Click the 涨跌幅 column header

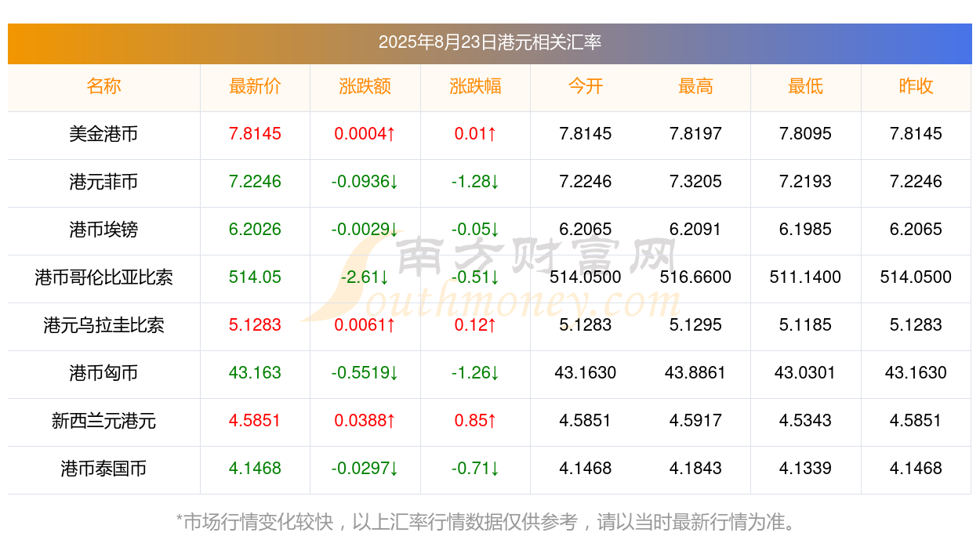point(475,87)
